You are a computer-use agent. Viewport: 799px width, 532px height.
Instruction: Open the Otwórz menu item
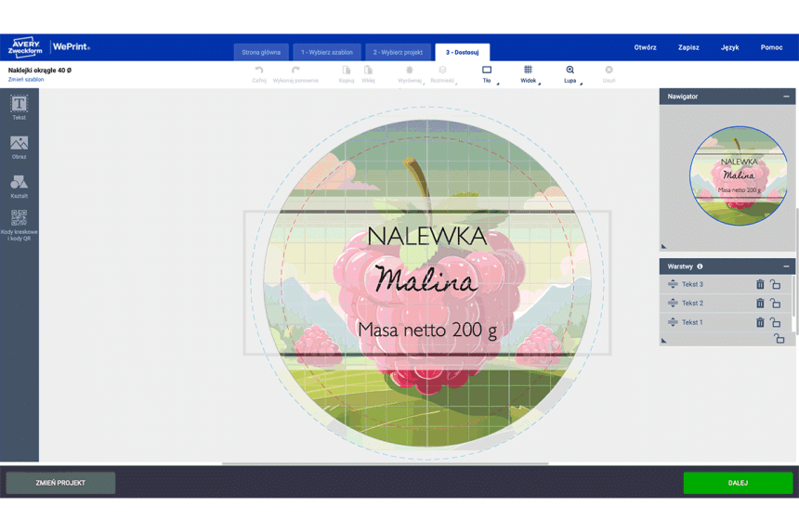(x=645, y=47)
